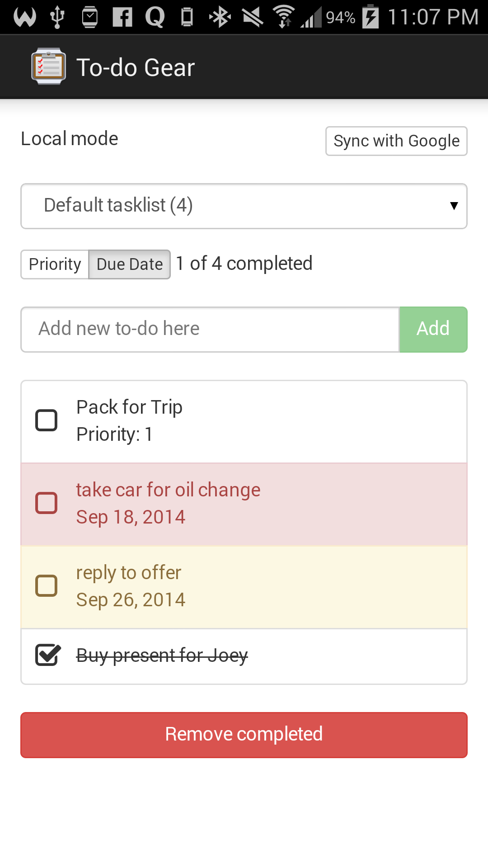Tap the To-do Gear clipboard app icon
The width and height of the screenshot is (488, 868).
click(x=48, y=66)
